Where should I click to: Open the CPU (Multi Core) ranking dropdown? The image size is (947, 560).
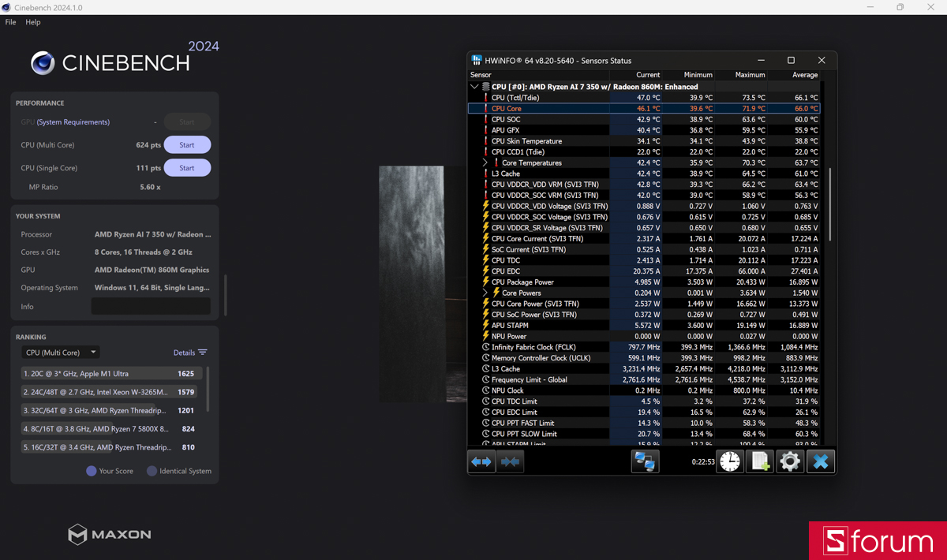(60, 353)
